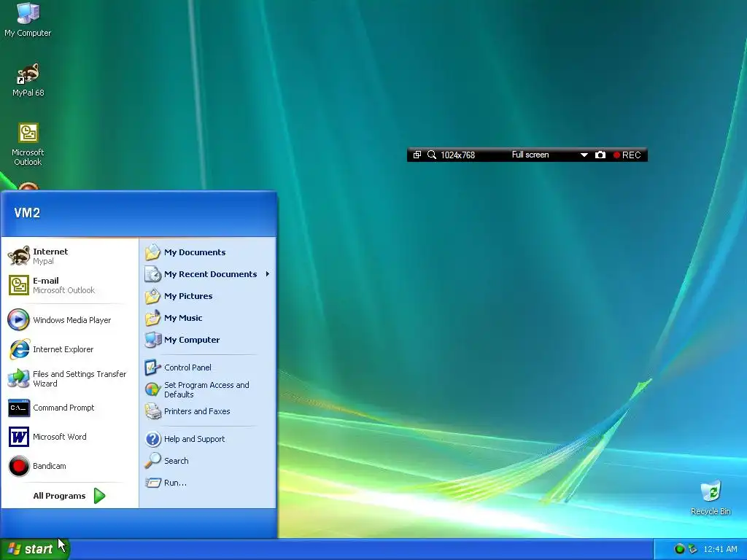Viewport: 747px width, 560px height.
Task: Open My Computer from Start menu
Action: (x=207, y=340)
